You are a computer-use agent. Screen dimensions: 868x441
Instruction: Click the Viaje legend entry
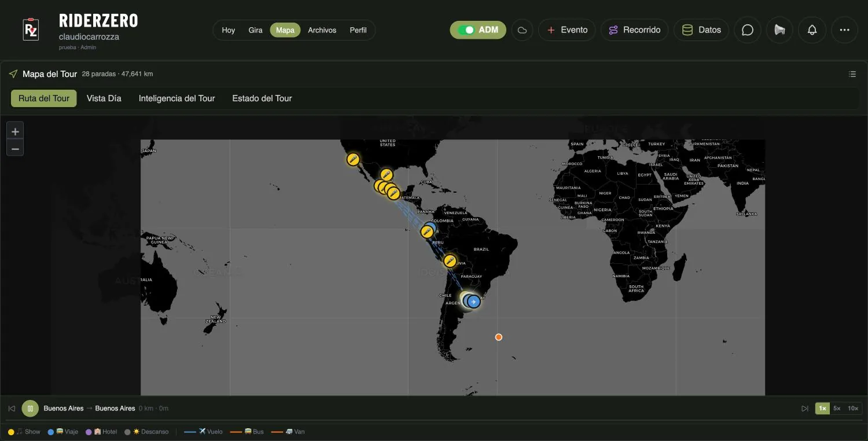(63, 432)
